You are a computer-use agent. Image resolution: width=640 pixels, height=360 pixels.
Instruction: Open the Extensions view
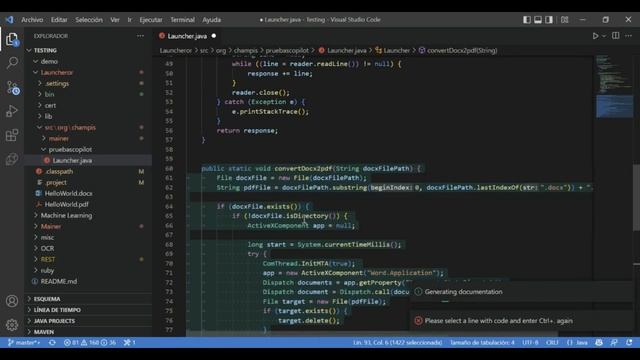pos(12,135)
